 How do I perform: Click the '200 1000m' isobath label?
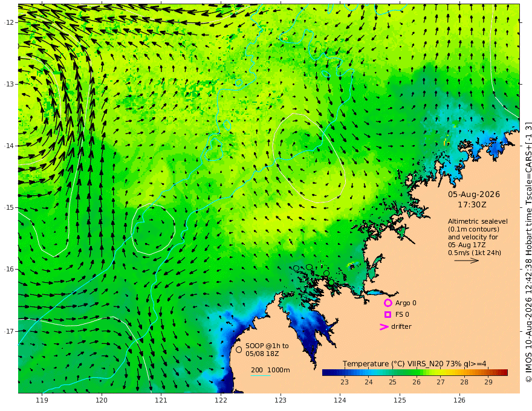270,370
